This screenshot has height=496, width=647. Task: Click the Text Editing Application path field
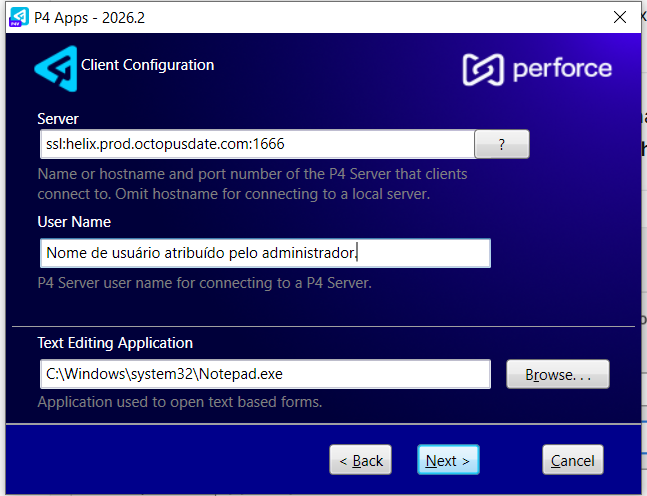[265, 374]
